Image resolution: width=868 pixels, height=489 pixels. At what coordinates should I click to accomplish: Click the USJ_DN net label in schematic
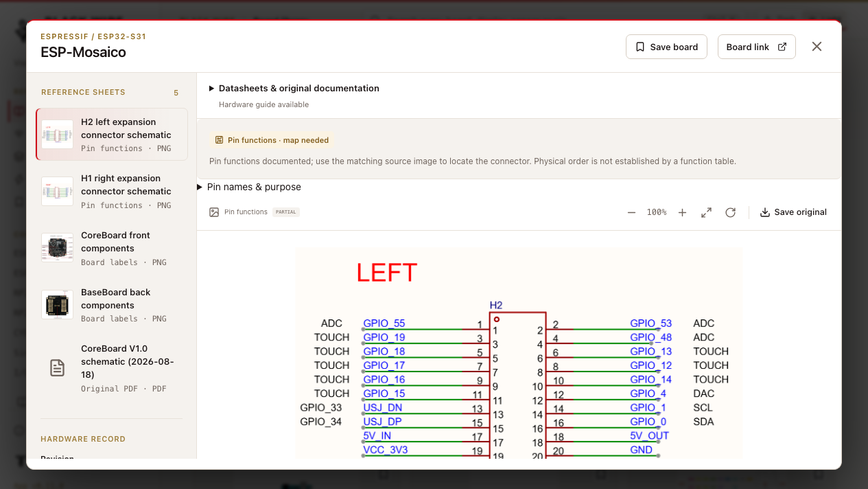click(382, 408)
